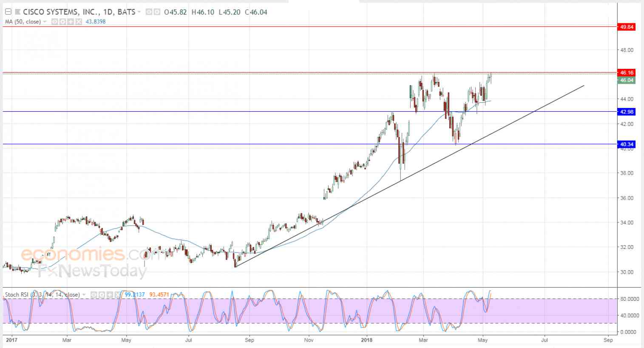Hide the MA (50, close) indicator

tap(54, 22)
